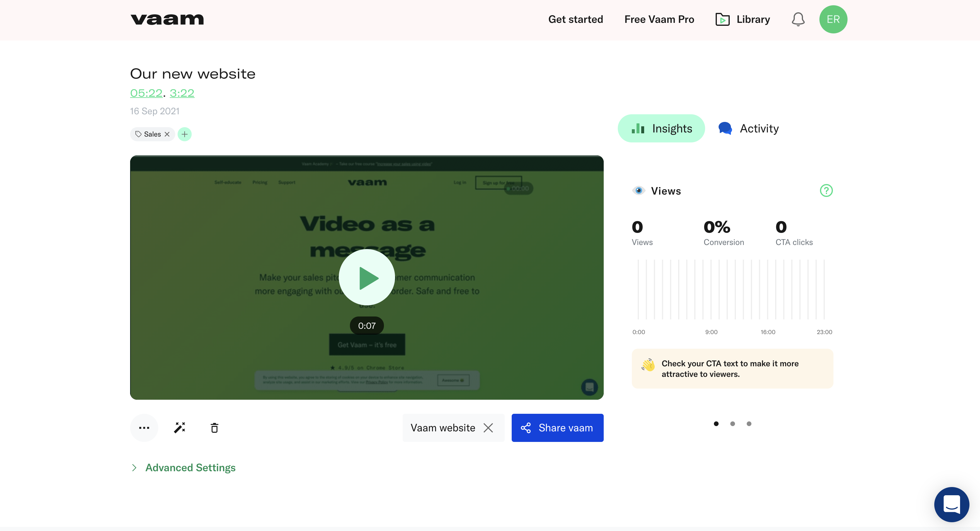Image resolution: width=980 pixels, height=531 pixels.
Task: Open notifications via the bell icon
Action: tap(798, 19)
